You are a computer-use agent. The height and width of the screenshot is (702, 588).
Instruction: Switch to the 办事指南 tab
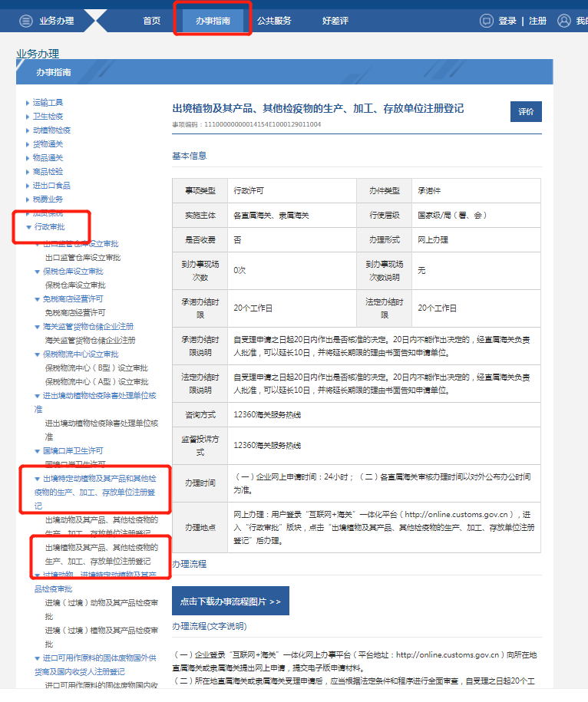coord(213,21)
